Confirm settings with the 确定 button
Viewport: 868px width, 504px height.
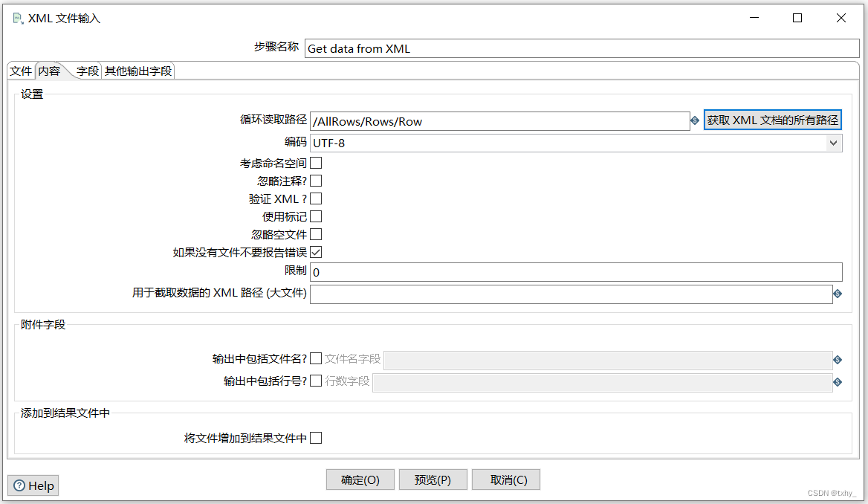(x=360, y=479)
